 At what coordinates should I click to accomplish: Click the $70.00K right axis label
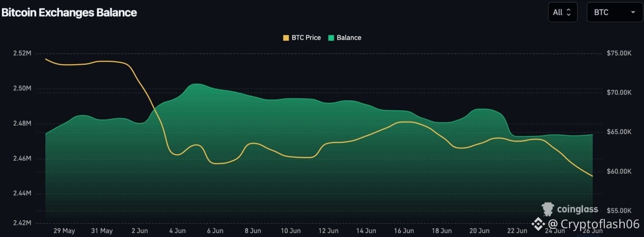coord(619,92)
